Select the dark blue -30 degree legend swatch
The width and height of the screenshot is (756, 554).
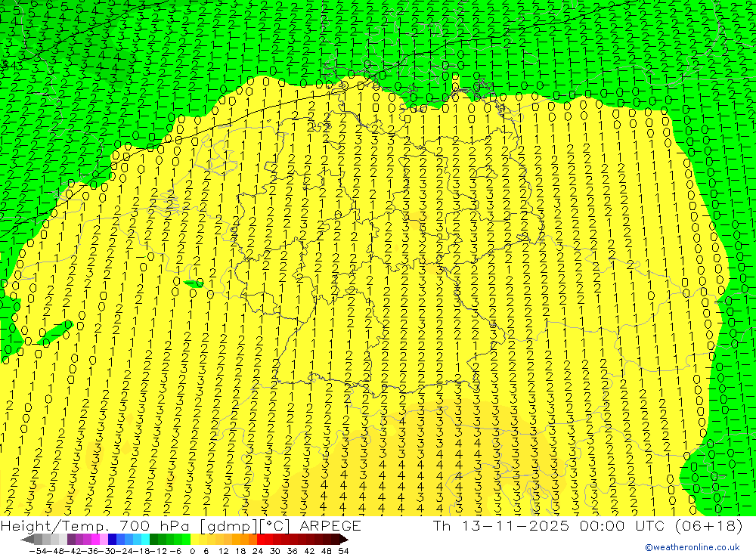click(113, 540)
